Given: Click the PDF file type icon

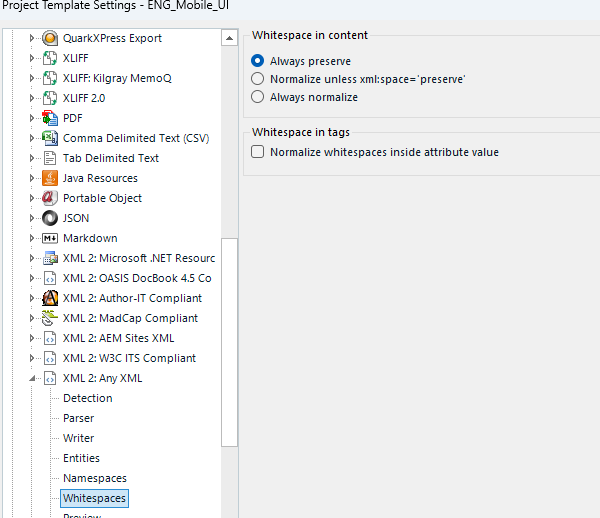Looking at the screenshot, I should [50, 118].
